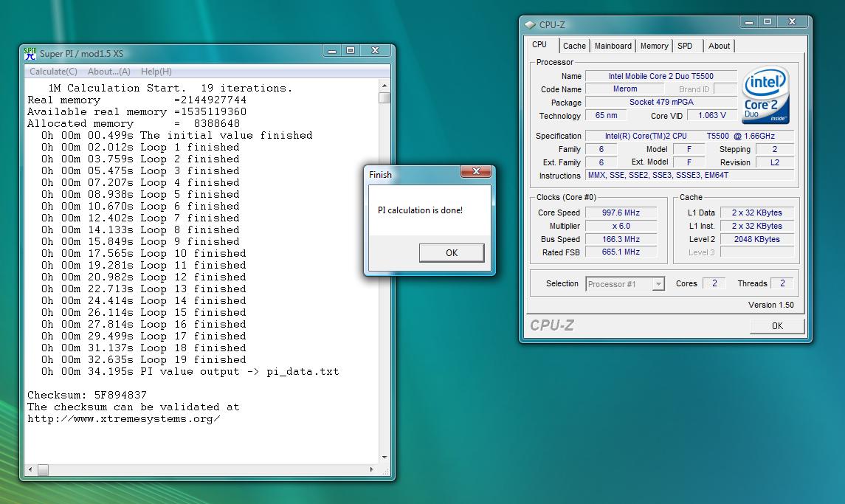Click the Core VID value '1.063 V'
The image size is (845, 504).
point(712,115)
